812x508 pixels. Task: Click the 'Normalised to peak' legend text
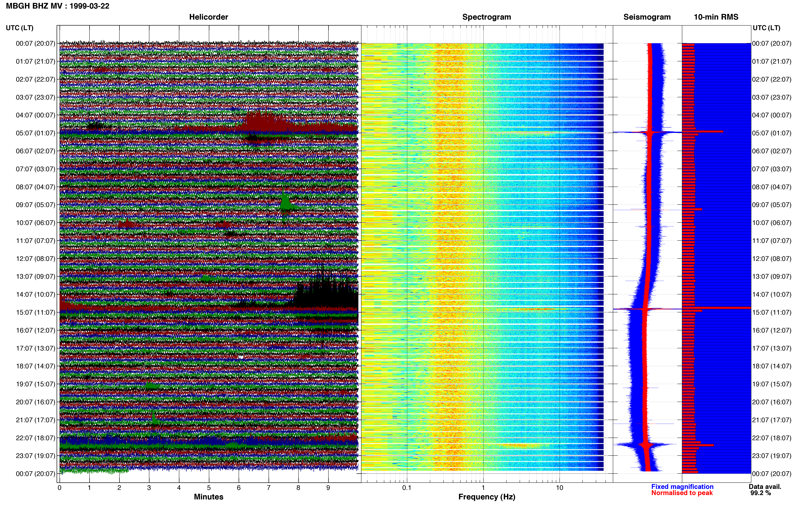click(x=682, y=493)
